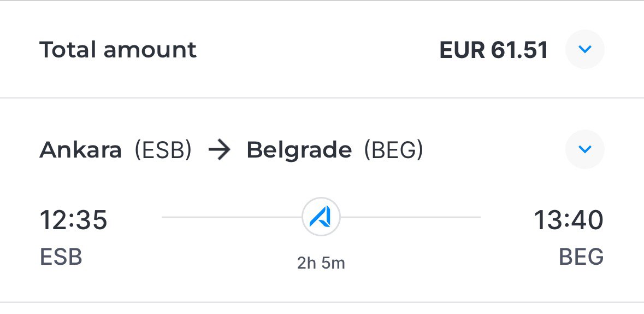Click the flight line right of airline logo
Screen dimensions: 644x314
pos(410,217)
